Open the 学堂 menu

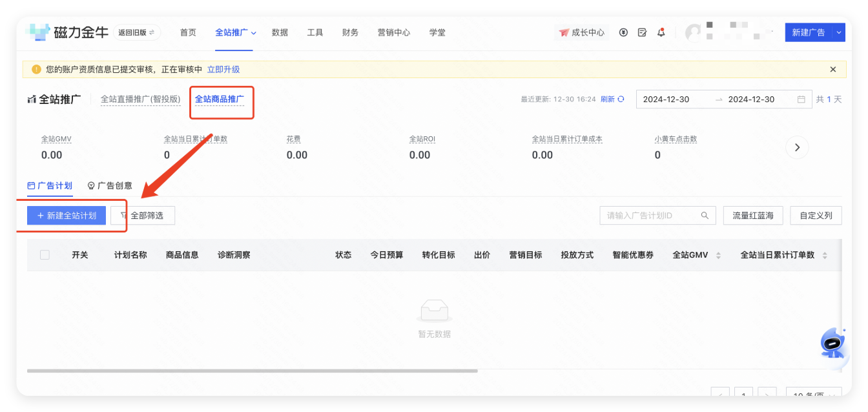(437, 32)
